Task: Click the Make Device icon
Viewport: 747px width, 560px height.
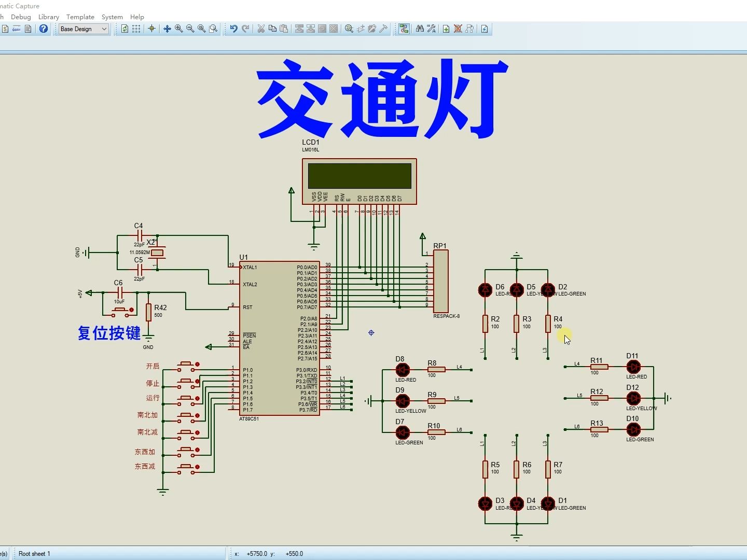Action: click(x=361, y=29)
